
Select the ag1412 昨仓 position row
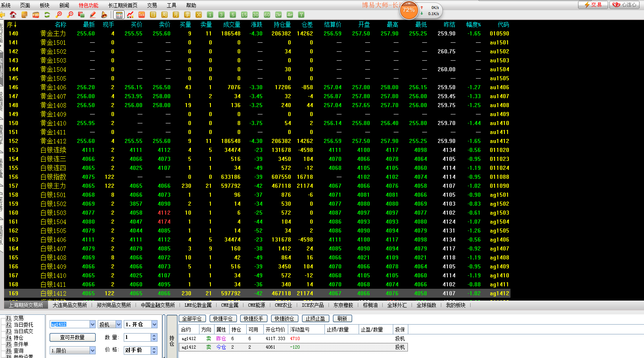(293, 338)
